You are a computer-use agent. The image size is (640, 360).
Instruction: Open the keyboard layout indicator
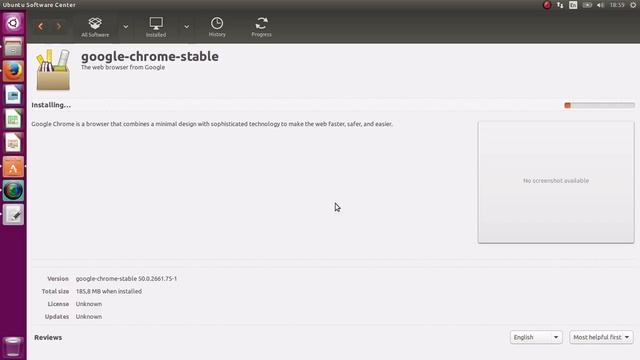coord(573,5)
